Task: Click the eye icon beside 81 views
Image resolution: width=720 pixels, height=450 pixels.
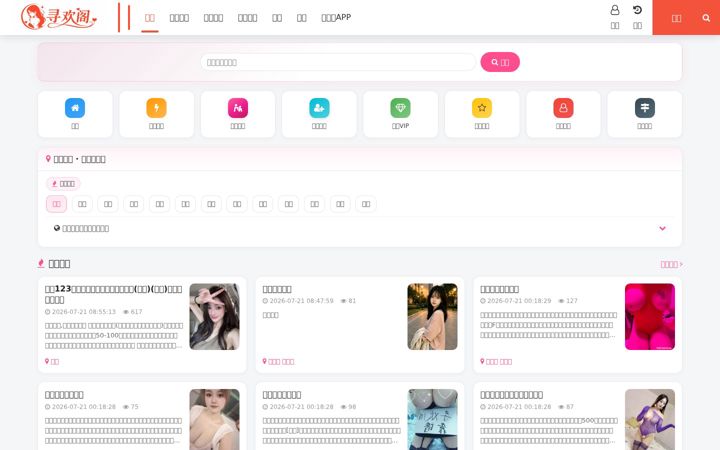Action: [x=343, y=301]
